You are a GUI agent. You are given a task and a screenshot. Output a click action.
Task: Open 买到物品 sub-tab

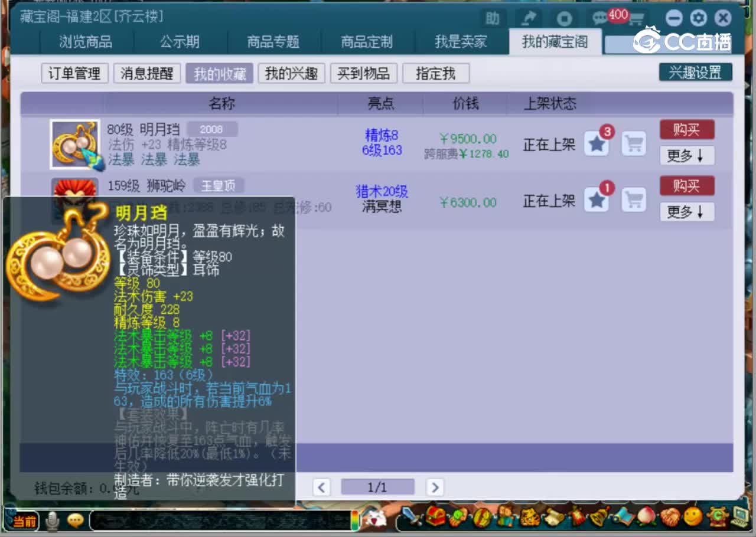(x=363, y=74)
